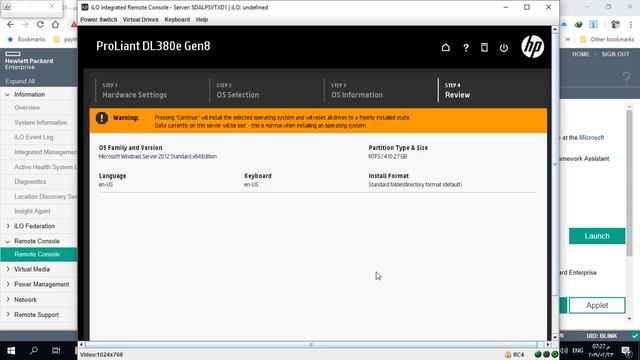
Task: Expand the Network section
Action: pos(7,300)
